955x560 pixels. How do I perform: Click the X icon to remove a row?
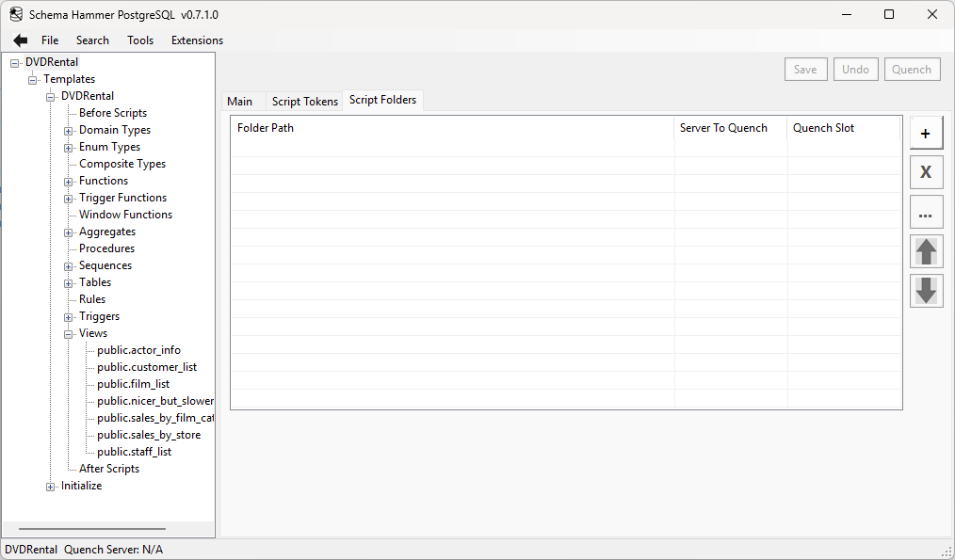coord(926,172)
